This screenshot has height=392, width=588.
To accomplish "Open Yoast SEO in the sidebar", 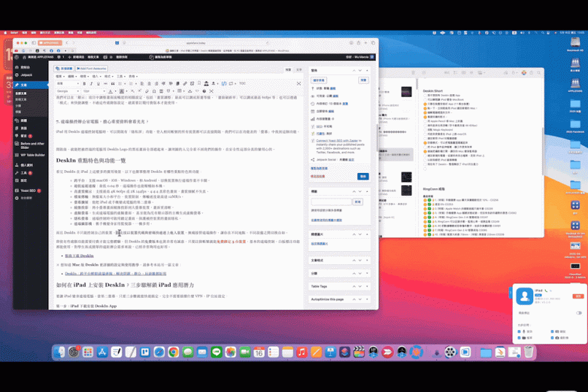I will (x=29, y=190).
